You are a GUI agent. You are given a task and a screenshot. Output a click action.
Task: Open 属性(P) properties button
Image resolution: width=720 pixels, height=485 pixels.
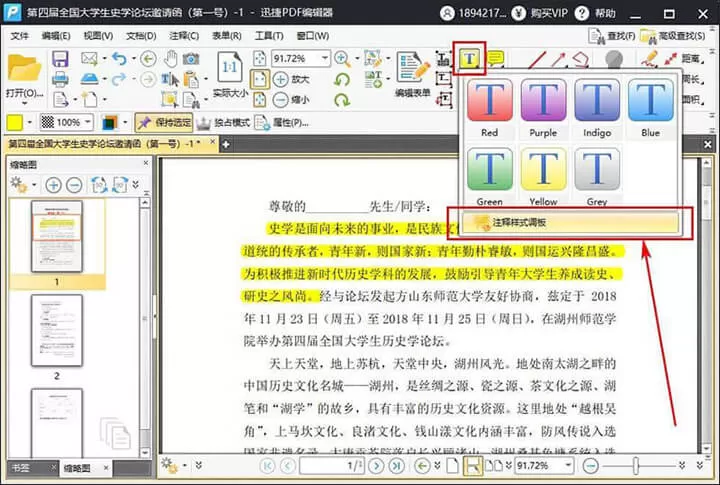point(281,123)
